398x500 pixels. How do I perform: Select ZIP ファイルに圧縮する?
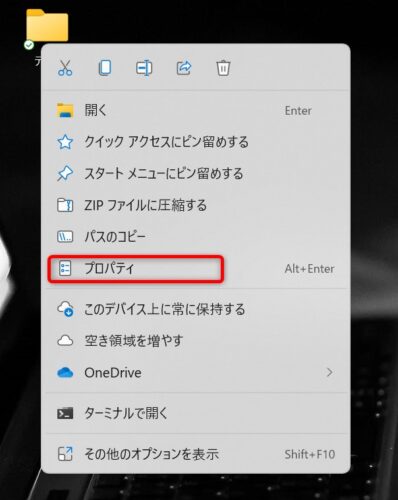(x=197, y=205)
